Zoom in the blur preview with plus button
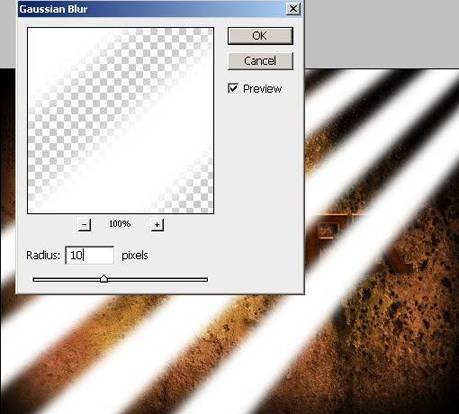The image size is (459, 414). (x=157, y=225)
